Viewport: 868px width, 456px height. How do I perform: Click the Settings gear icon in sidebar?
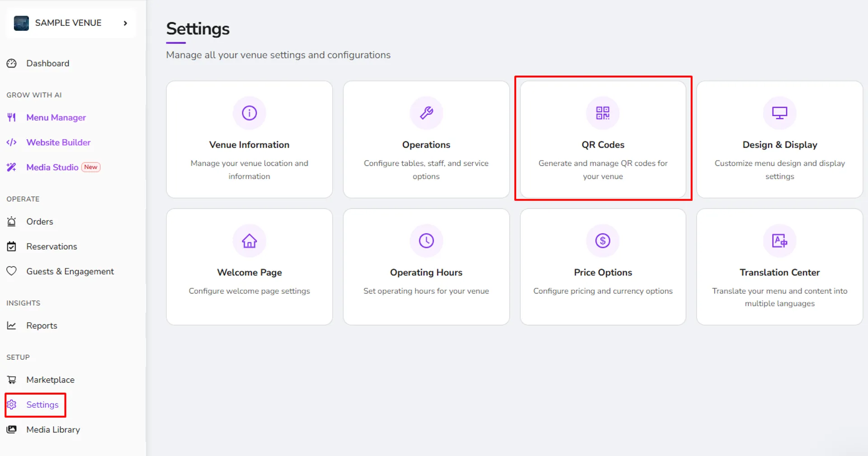12,404
